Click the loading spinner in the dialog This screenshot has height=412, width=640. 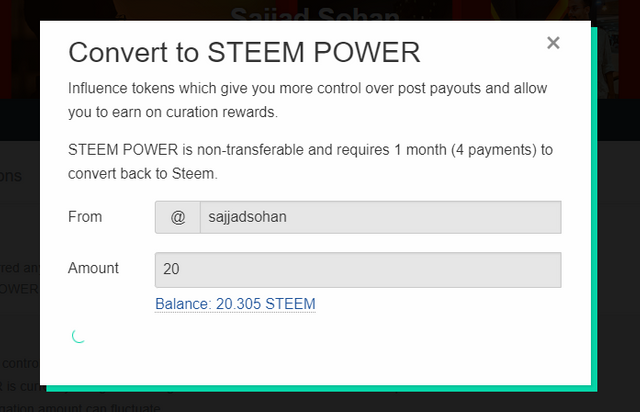[x=79, y=335]
